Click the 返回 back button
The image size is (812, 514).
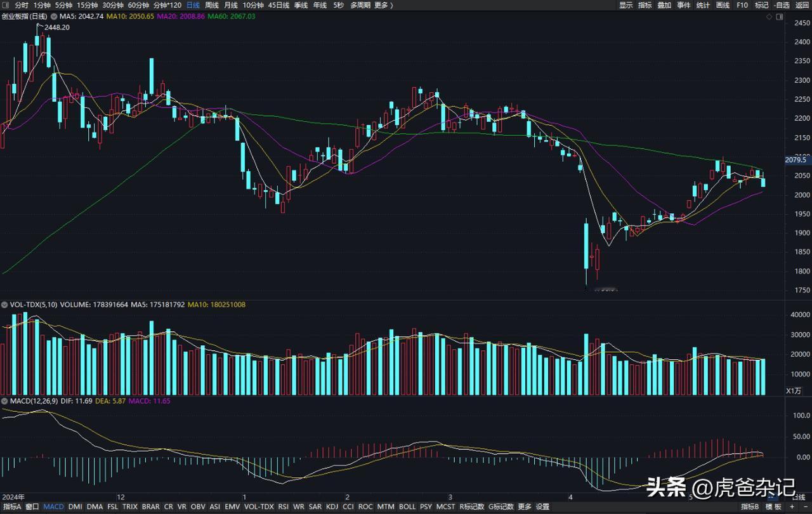(x=802, y=5)
